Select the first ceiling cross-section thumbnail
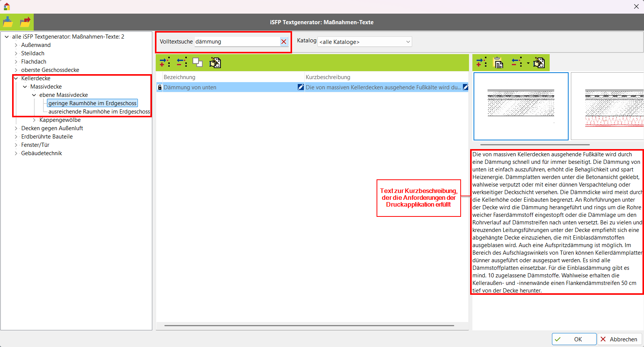This screenshot has width=644, height=347. pyautogui.click(x=521, y=106)
